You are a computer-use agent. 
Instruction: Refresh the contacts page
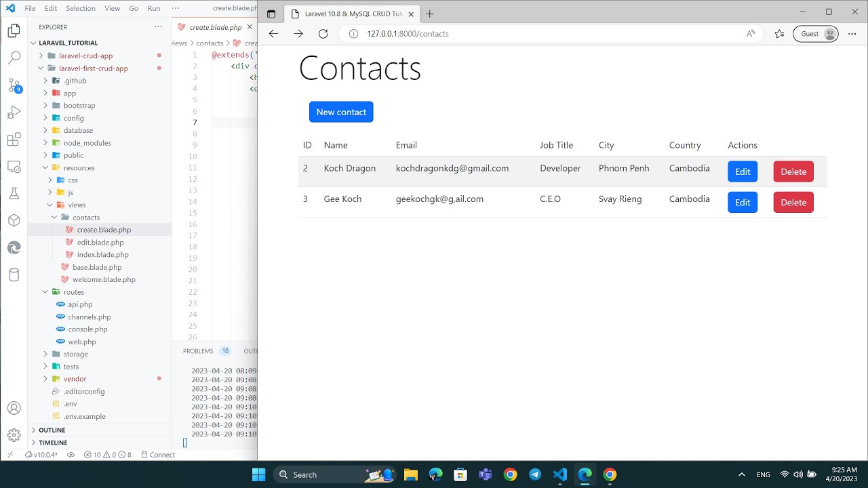[x=323, y=34]
